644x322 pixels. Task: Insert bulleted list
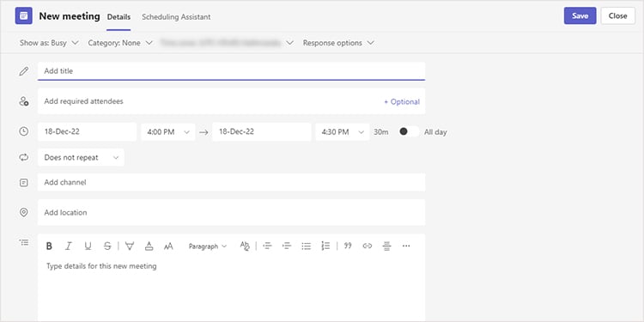point(306,246)
